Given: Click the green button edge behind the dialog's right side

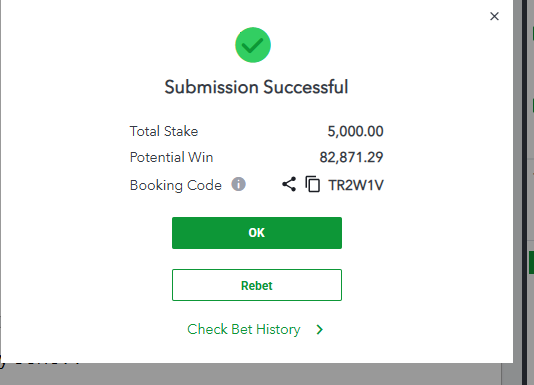Looking at the screenshot, I should (531, 262).
